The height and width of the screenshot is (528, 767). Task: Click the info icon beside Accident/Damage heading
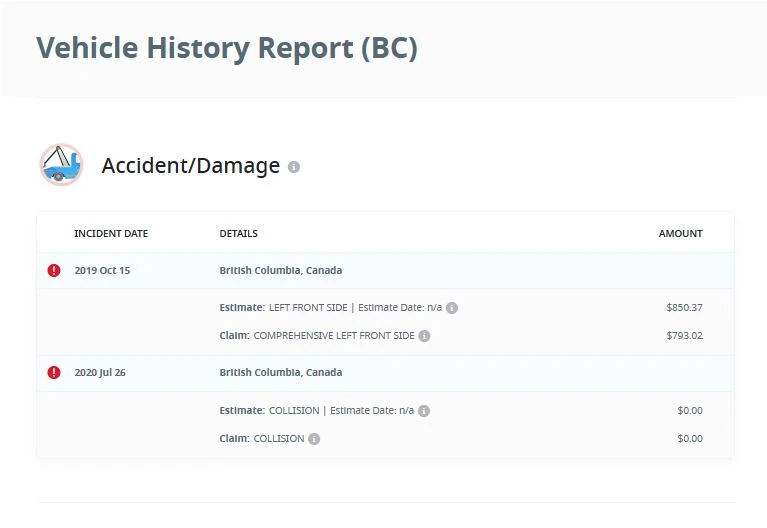pos(293,167)
